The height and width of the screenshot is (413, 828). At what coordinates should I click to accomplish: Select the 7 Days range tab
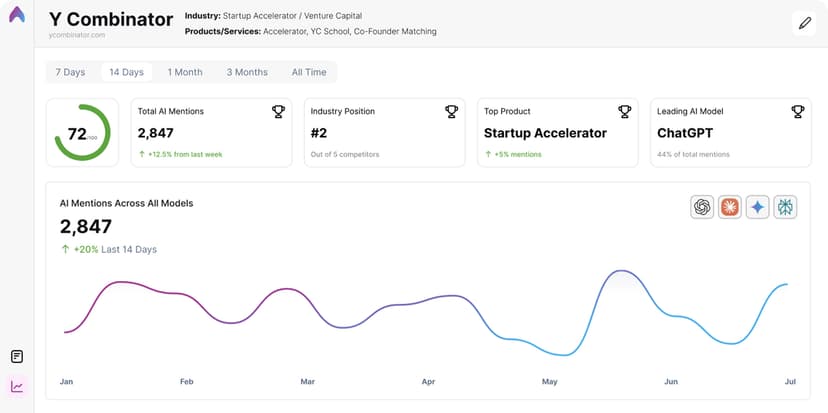[x=70, y=72]
